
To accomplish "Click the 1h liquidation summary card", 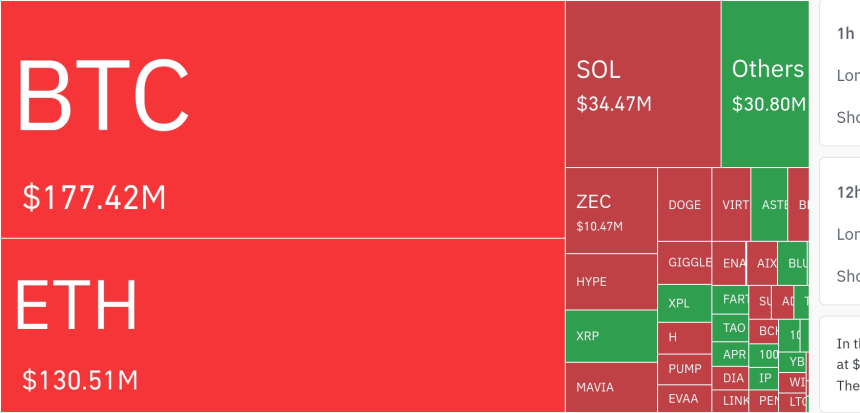I will (x=840, y=75).
